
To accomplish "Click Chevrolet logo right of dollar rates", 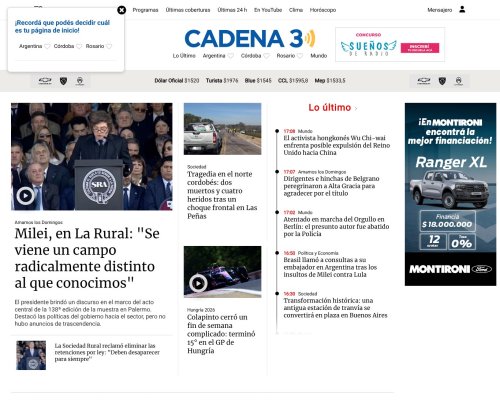I will coord(424,81).
